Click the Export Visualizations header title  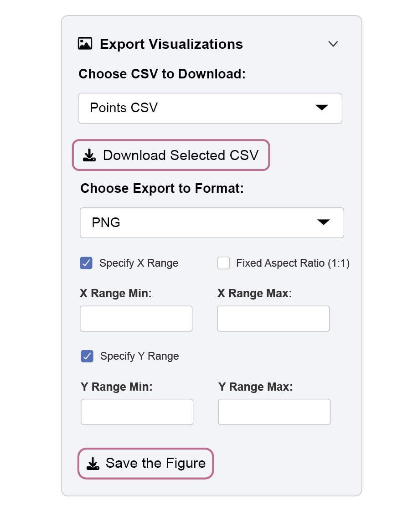pos(171,44)
